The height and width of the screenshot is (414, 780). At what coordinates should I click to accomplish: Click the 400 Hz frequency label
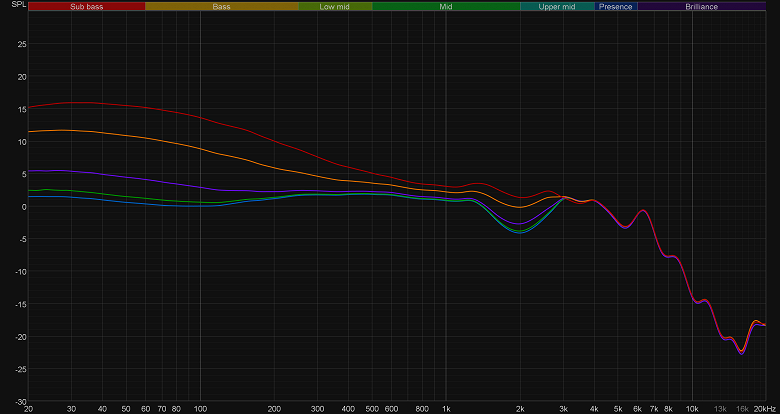348,409
